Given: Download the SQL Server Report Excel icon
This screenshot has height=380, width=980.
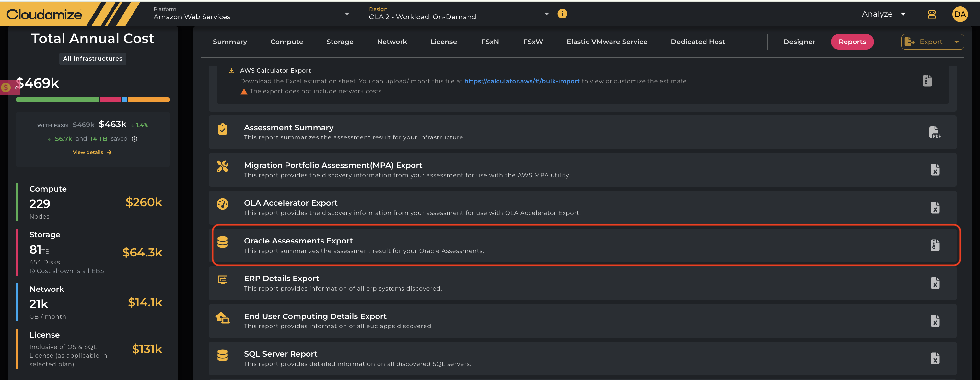Looking at the screenshot, I should (x=935, y=359).
